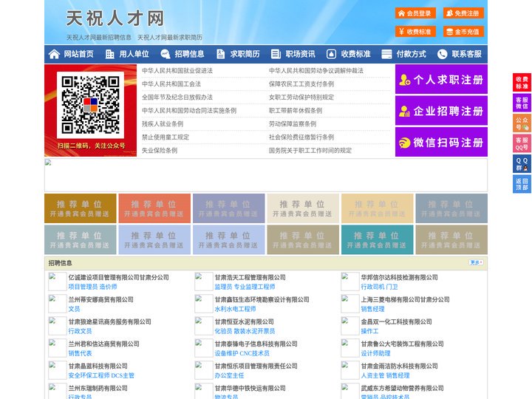This screenshot has height=399, width=532.
Task: Open 残疾人就业条例 link
Action: [x=163, y=124]
